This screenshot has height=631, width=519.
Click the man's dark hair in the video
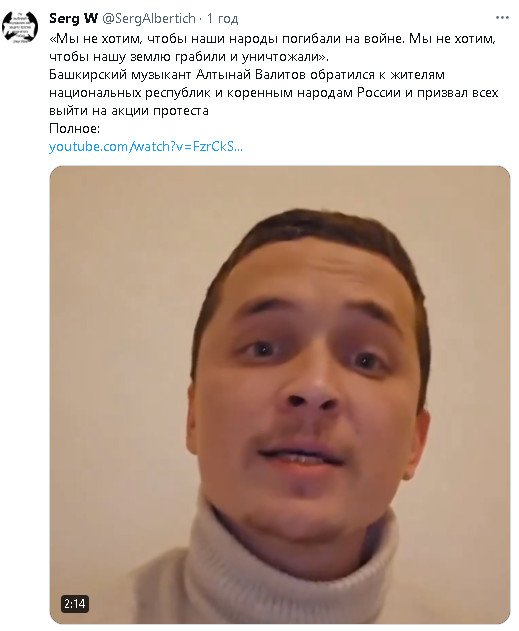pos(322,229)
